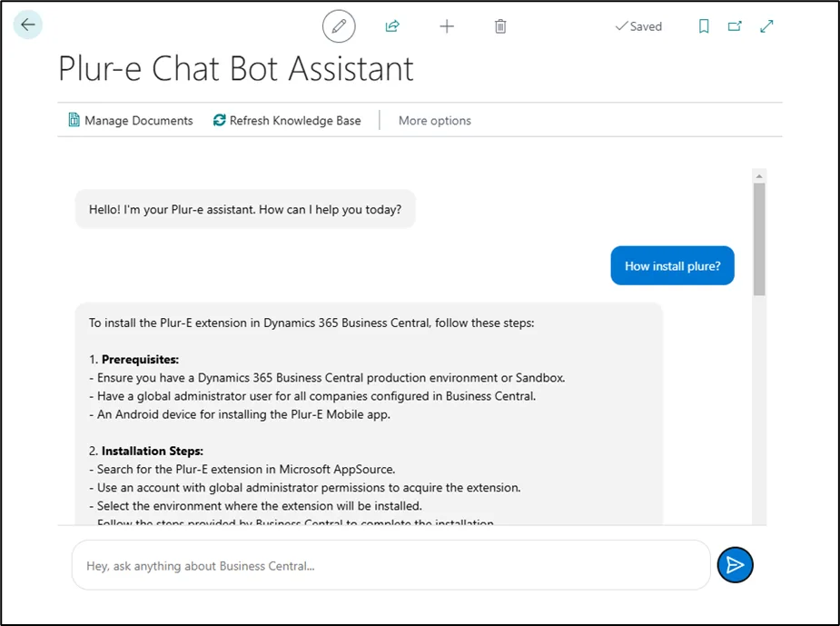Click the Refresh Knowledge Base sync icon
The image size is (840, 626).
click(219, 120)
